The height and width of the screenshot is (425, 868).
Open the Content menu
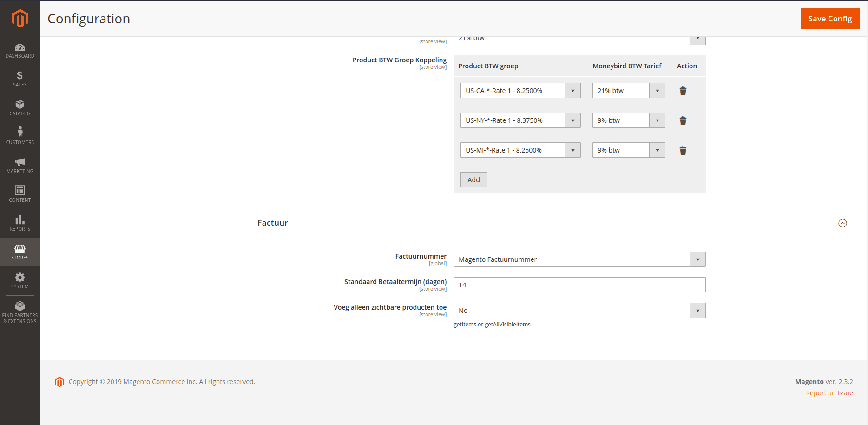(20, 194)
